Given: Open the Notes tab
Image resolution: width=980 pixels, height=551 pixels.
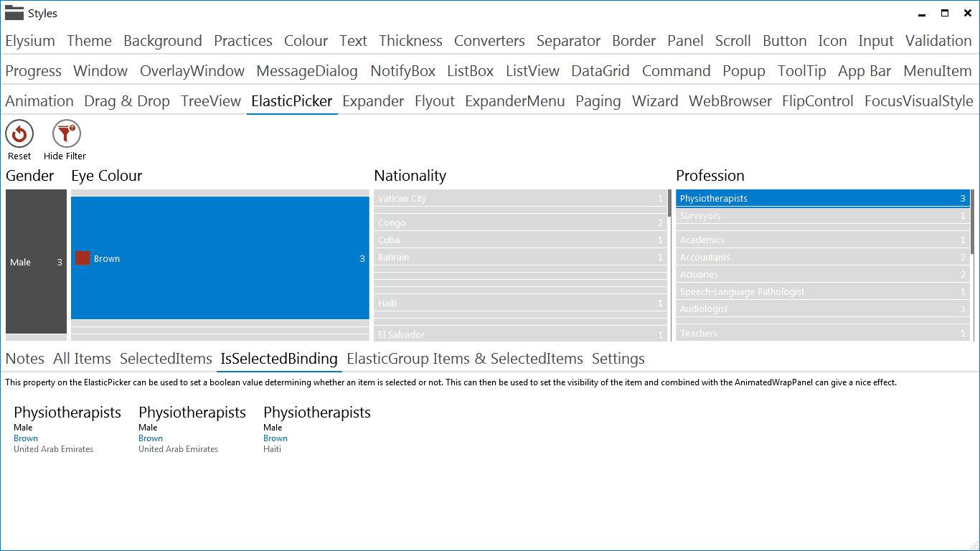Looking at the screenshot, I should (24, 359).
